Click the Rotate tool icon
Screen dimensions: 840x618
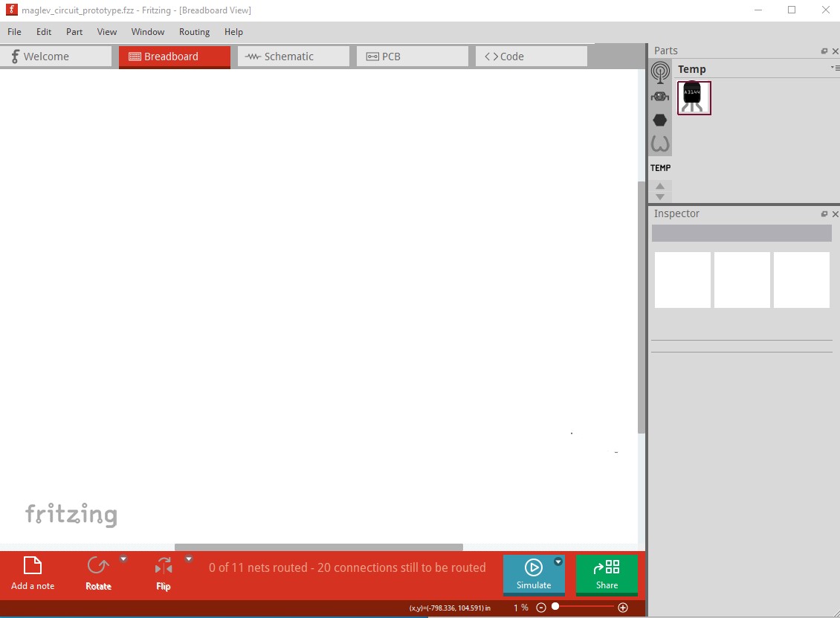coord(98,567)
